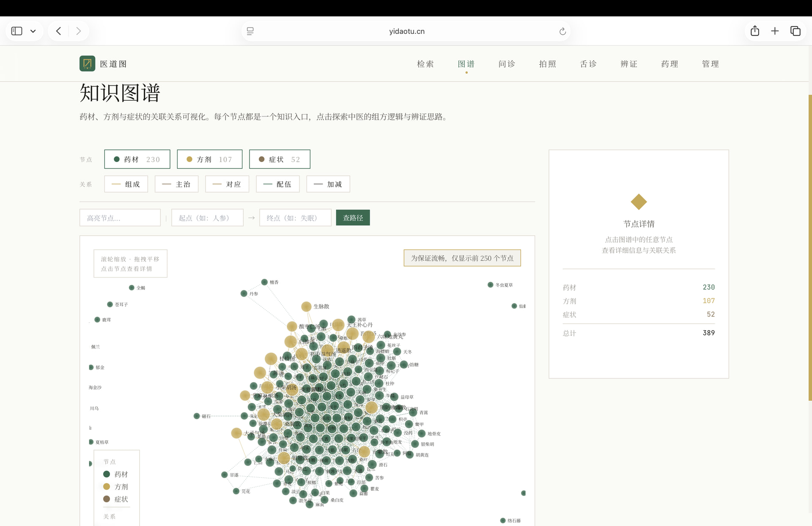
Task: Expand the sidebar dropdown chevron
Action: pyautogui.click(x=33, y=31)
